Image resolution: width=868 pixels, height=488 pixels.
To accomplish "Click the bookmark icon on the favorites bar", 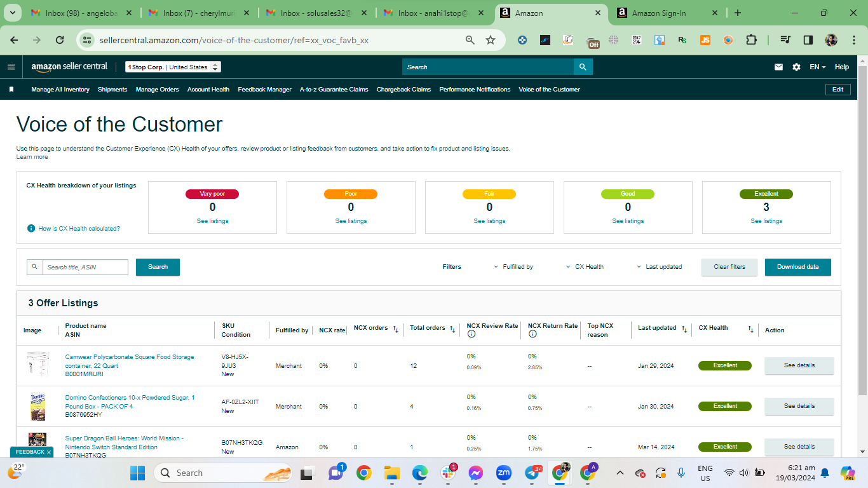I will click(11, 90).
